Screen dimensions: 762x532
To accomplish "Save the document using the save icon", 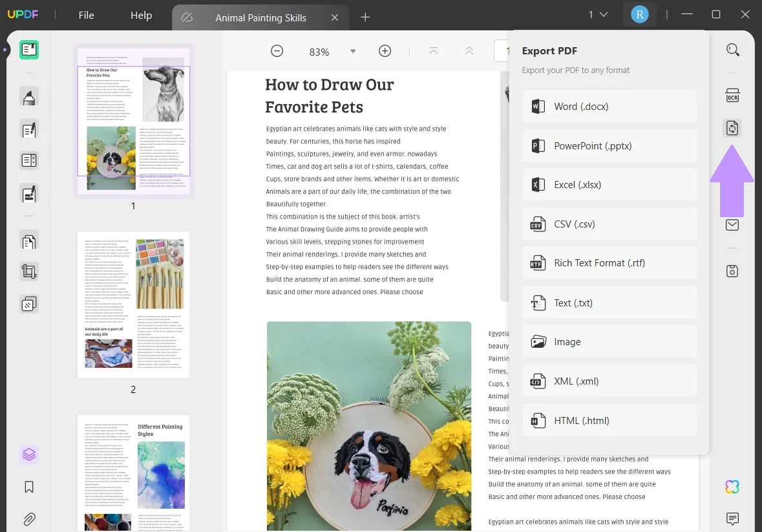I will tap(732, 271).
